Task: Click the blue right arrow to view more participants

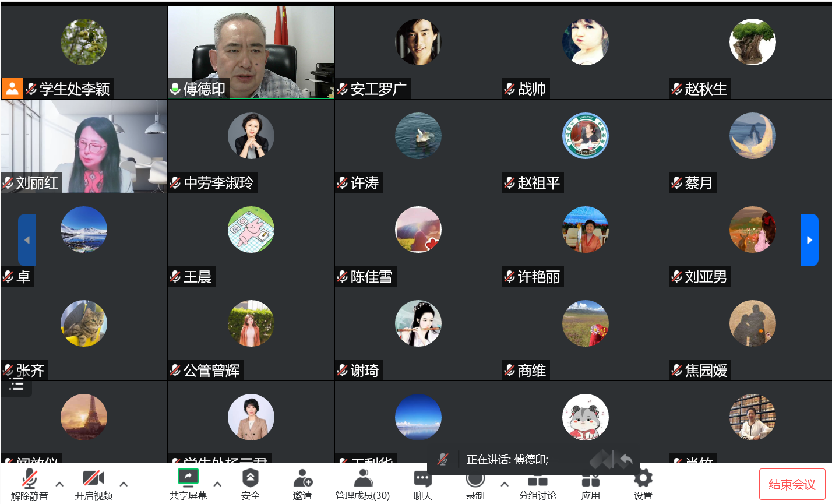Action: coord(810,239)
